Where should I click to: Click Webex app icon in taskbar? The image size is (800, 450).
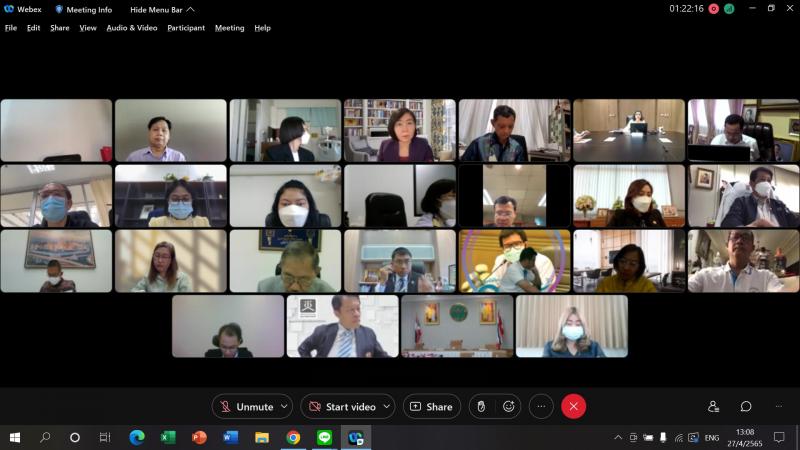356,437
